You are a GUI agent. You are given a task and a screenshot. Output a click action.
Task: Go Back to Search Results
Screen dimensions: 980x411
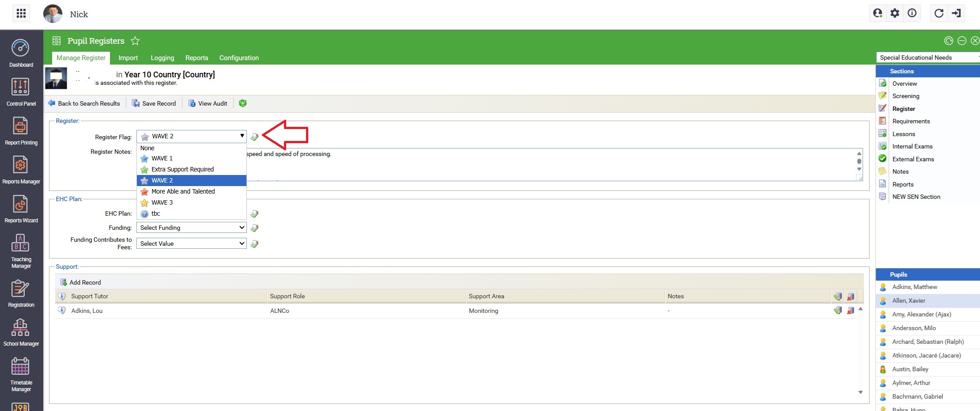[84, 103]
